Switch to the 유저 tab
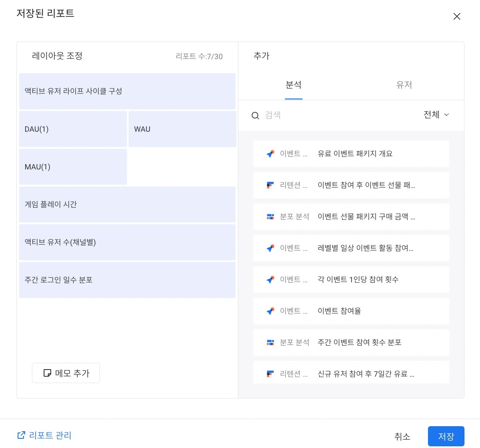 (404, 85)
